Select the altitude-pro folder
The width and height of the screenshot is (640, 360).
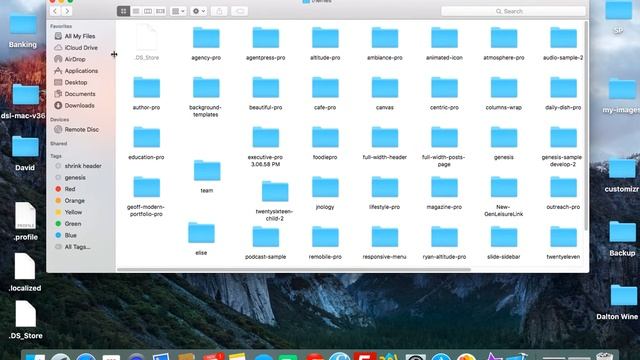coord(325,43)
